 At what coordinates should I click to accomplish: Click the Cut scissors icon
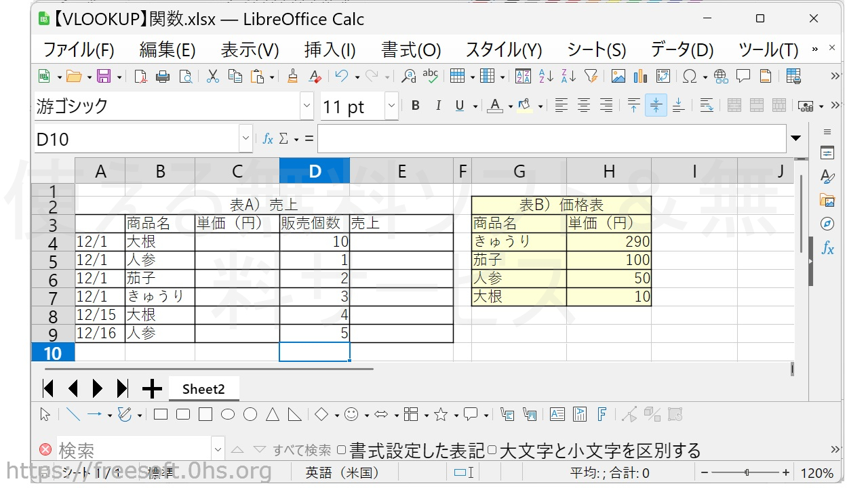pos(213,76)
